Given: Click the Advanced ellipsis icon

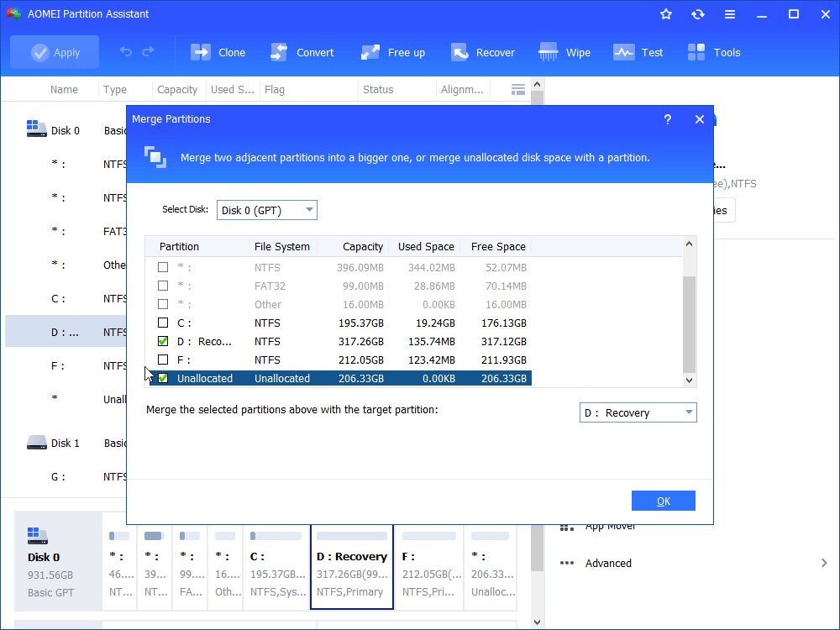Looking at the screenshot, I should (567, 563).
